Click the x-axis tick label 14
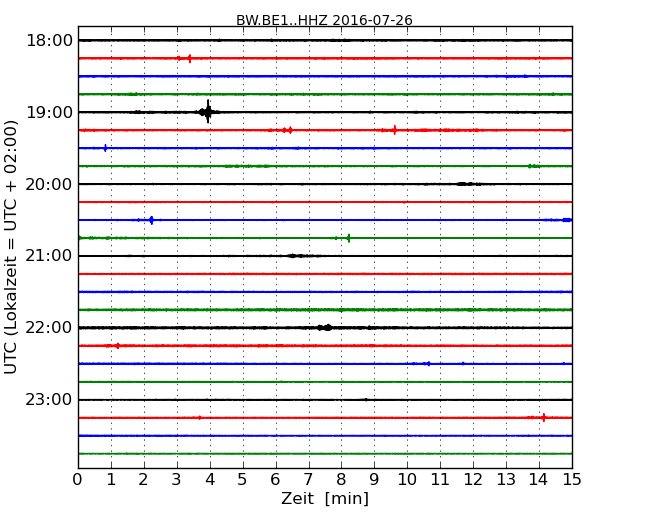650x520 pixels. [x=539, y=479]
